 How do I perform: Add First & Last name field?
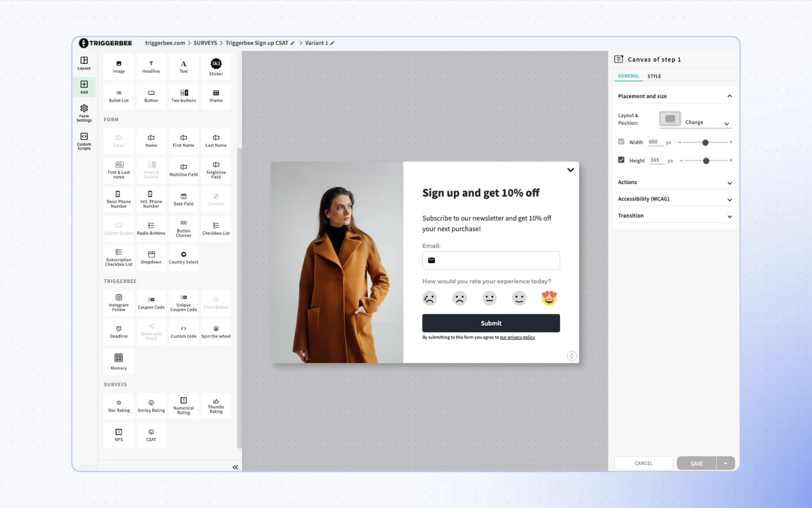tap(118, 170)
